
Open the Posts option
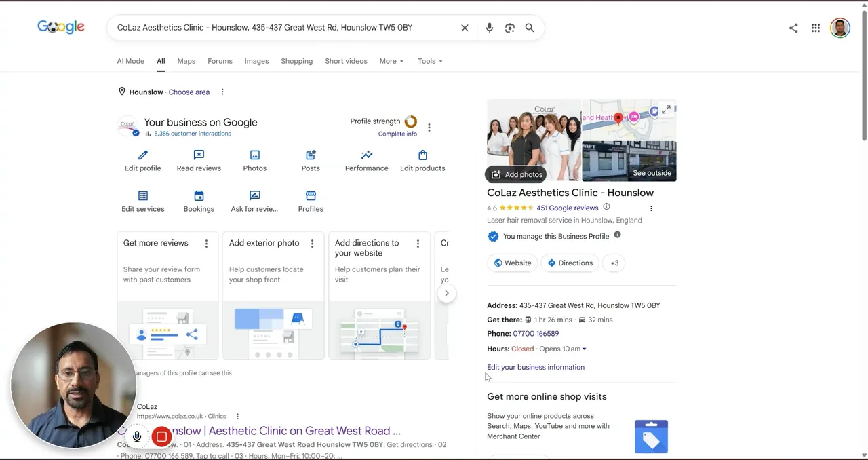point(311,161)
